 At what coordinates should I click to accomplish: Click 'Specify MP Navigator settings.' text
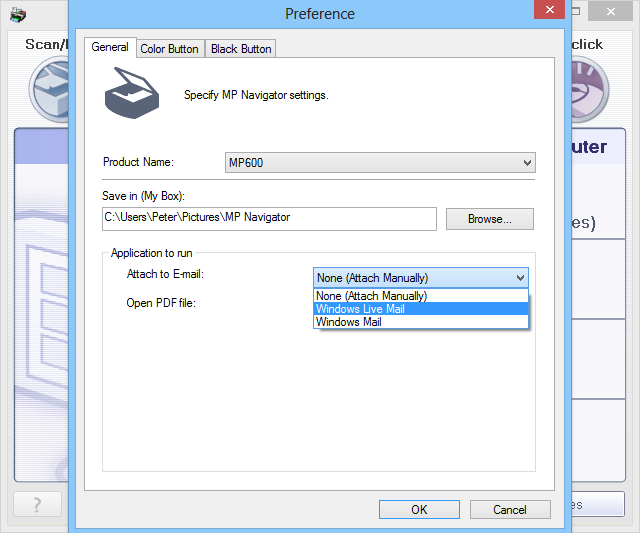coord(256,95)
